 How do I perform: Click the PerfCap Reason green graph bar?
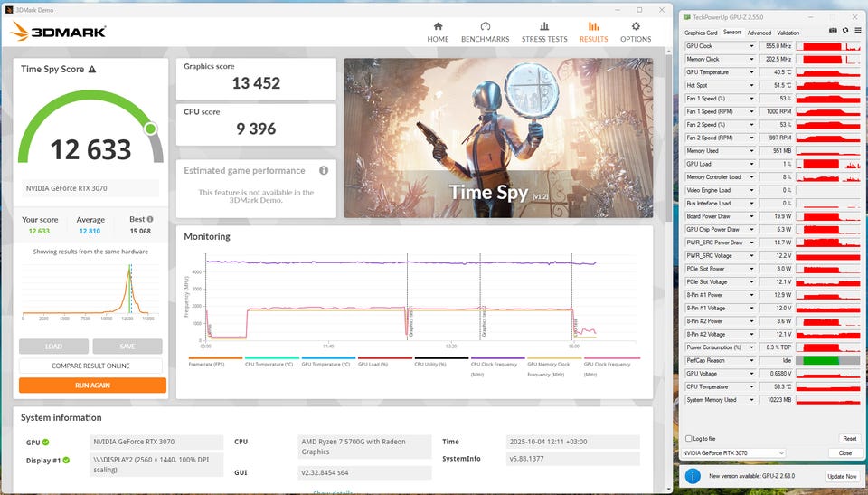pyautogui.click(x=821, y=360)
